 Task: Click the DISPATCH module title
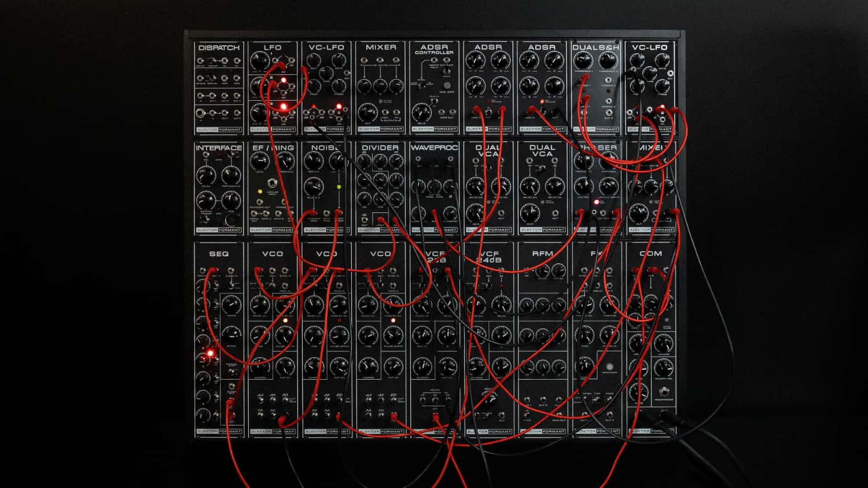coord(219,47)
